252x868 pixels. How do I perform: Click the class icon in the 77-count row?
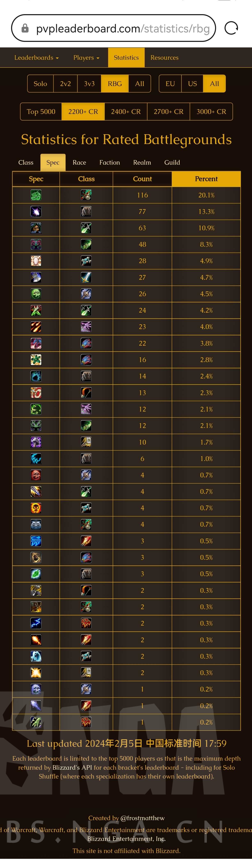pos(86,212)
